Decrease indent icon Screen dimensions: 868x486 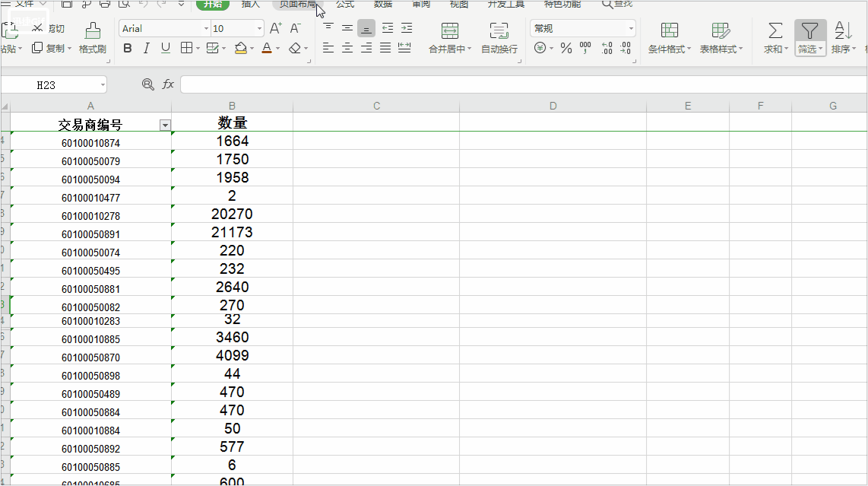tap(388, 27)
